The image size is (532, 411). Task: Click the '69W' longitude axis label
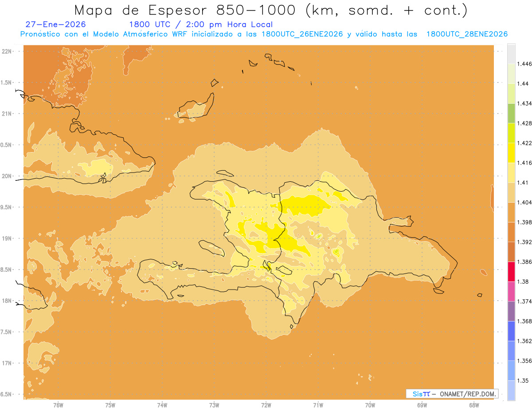[x=422, y=405]
